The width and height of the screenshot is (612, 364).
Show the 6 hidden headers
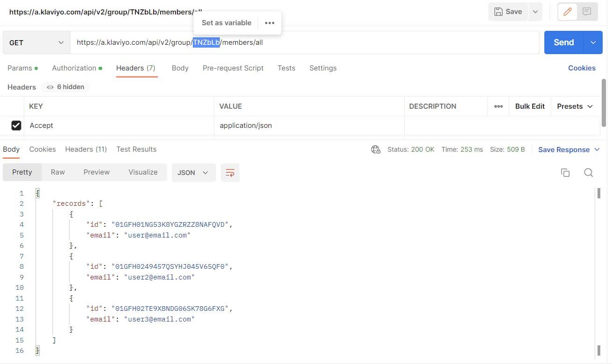pyautogui.click(x=65, y=87)
